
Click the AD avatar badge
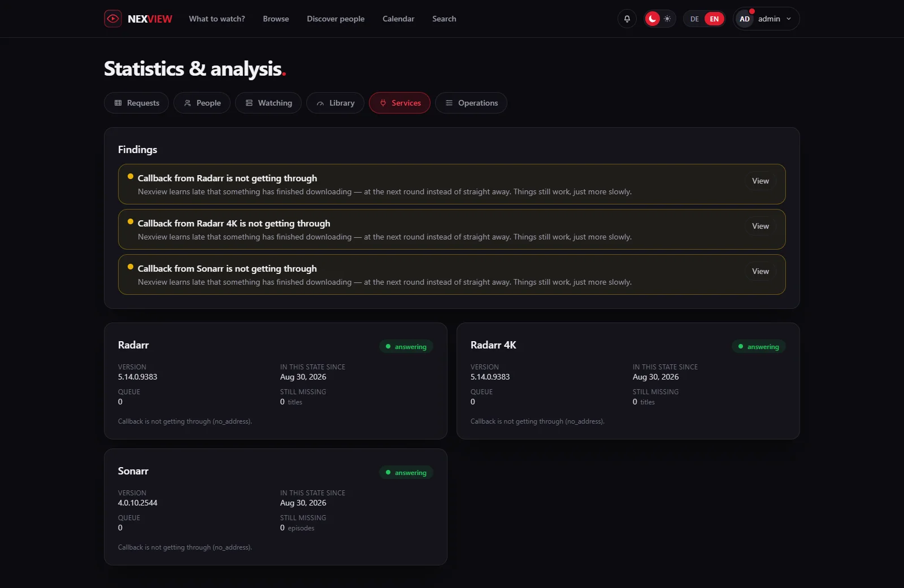click(745, 19)
